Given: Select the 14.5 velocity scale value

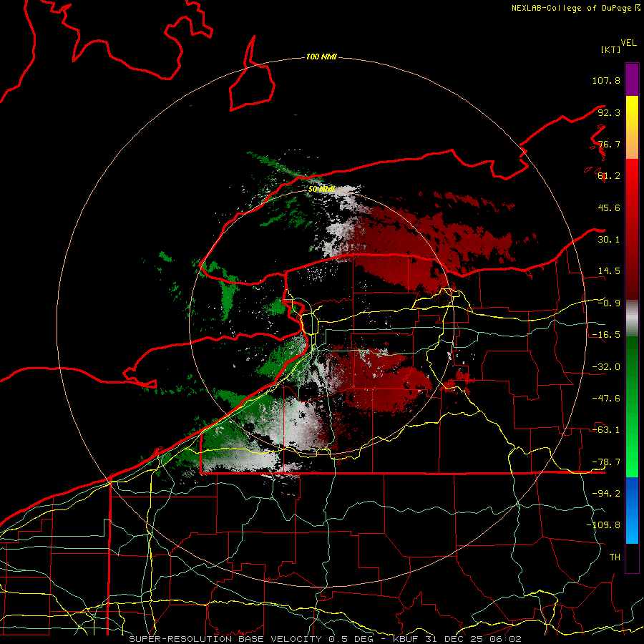Looking at the screenshot, I should pyautogui.click(x=609, y=271).
